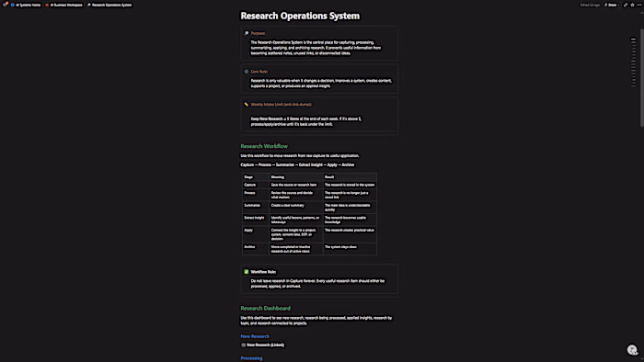Open the assistant chat bubble at bottom right
Screen dimensions: 644x362
(632, 350)
